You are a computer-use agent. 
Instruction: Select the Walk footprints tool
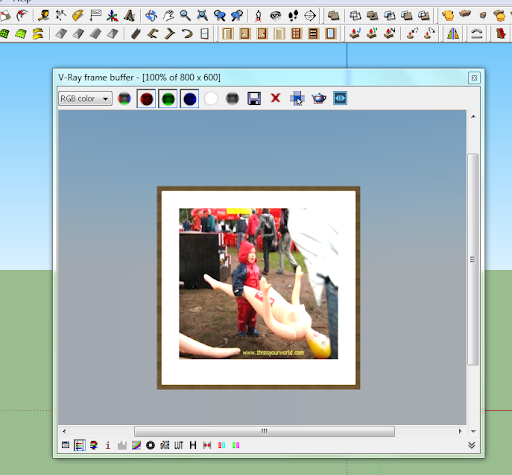point(293,15)
